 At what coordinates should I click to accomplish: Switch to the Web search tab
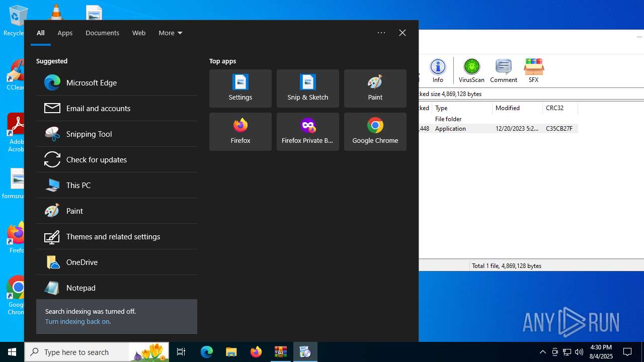click(139, 33)
